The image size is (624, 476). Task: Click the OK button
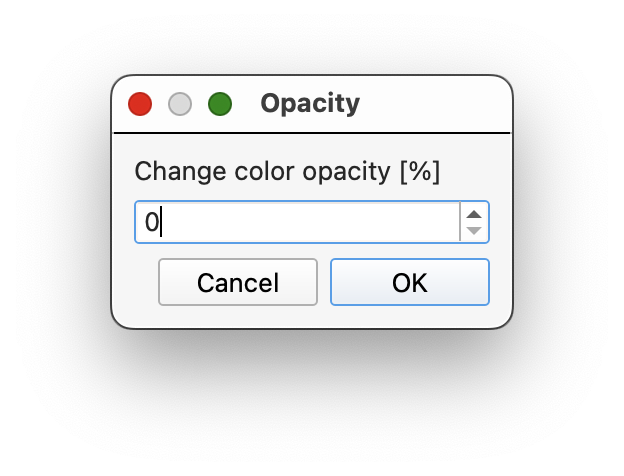410,282
